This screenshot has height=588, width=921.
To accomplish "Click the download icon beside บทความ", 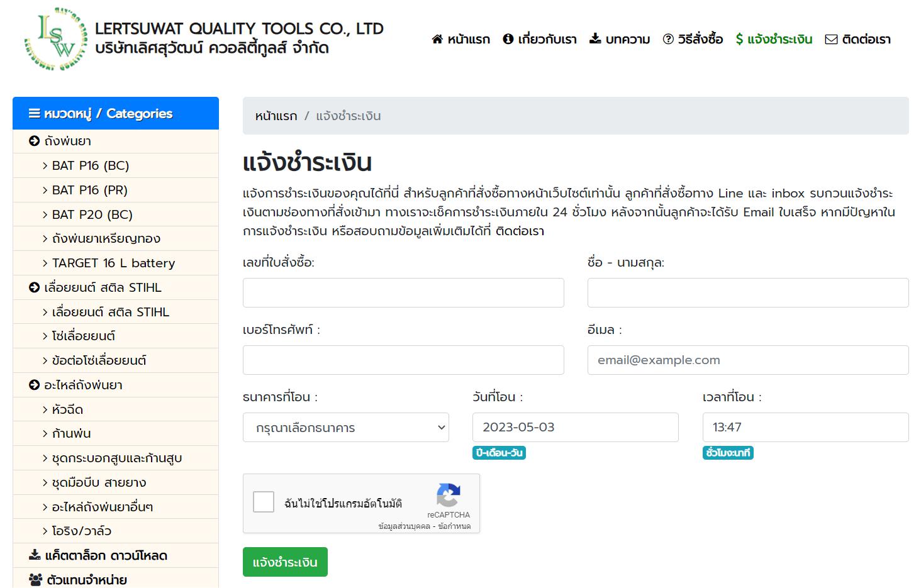I will click(x=595, y=39).
